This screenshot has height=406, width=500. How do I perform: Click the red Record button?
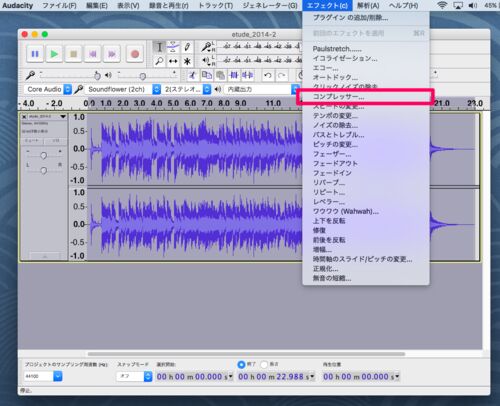coord(135,54)
